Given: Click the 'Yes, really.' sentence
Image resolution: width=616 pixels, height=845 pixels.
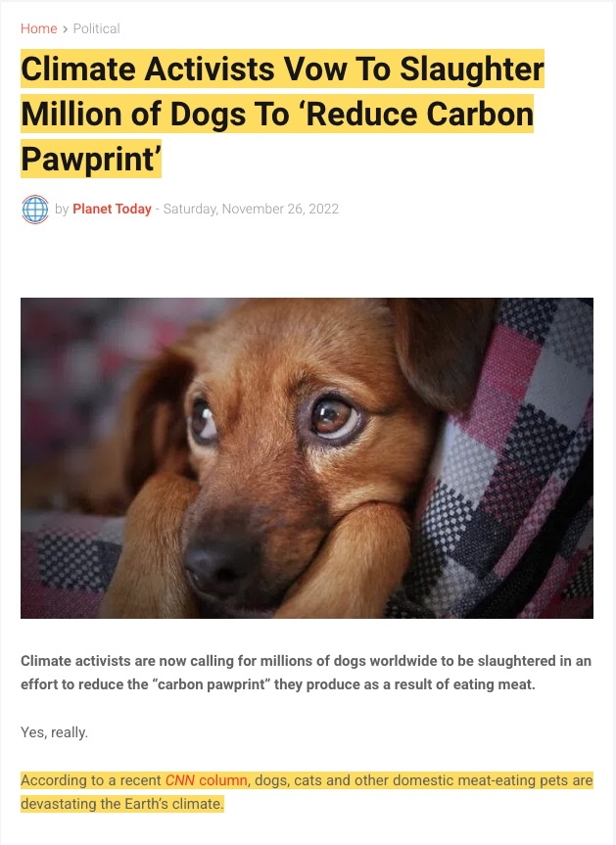Looking at the screenshot, I should 54,732.
